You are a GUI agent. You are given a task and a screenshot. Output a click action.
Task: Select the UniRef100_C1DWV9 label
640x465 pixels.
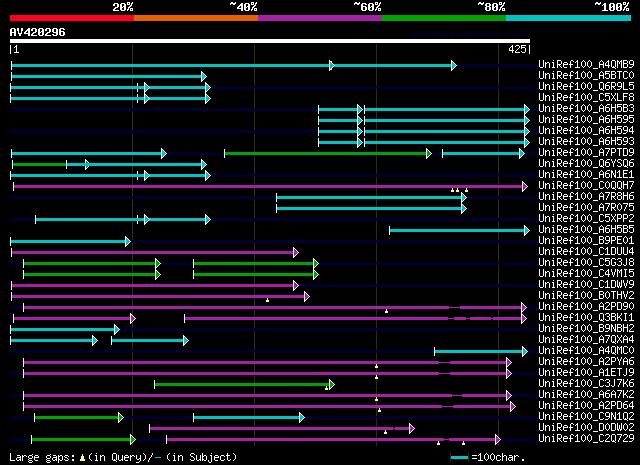pyautogui.click(x=586, y=285)
